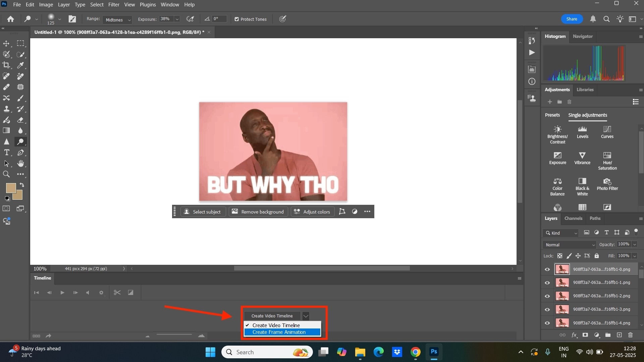Click the foreground color swatch
Viewport: 644px width, 362px height.
tap(10, 187)
